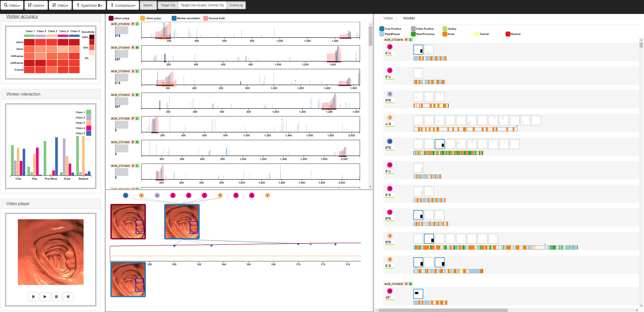Select worker 8 circle in the consensus graph
The width and height of the screenshot is (644, 312).
142,195
